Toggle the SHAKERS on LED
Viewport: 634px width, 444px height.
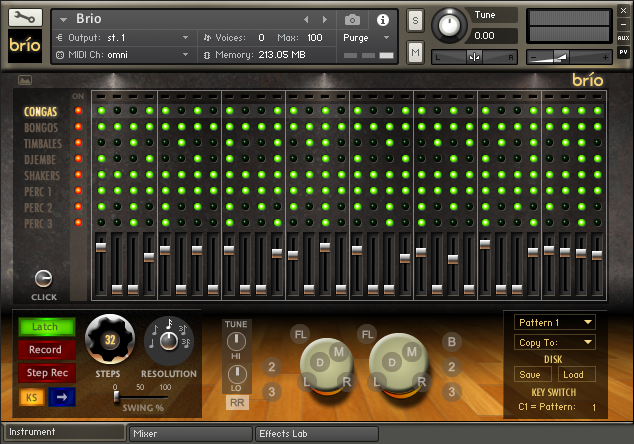pos(78,174)
